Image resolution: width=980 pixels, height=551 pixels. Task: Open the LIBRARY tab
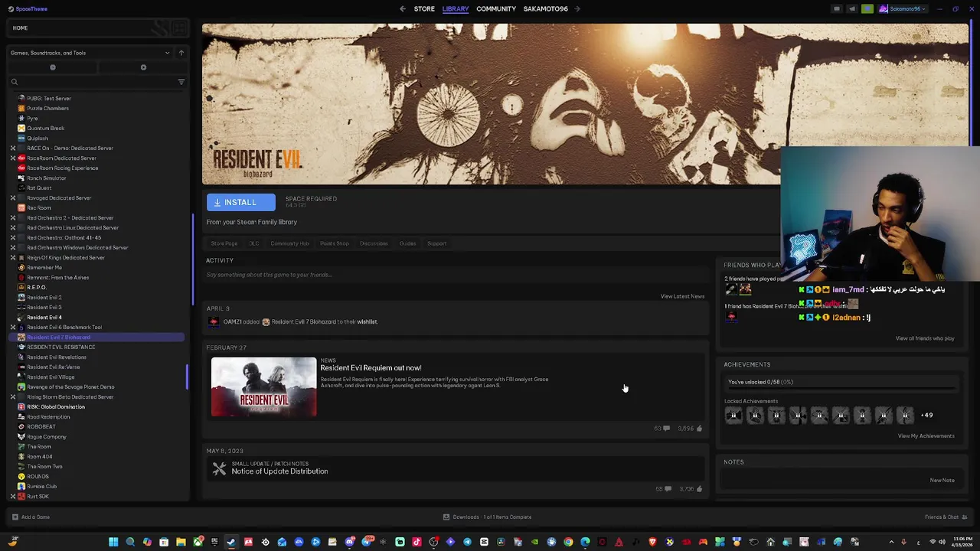pyautogui.click(x=456, y=9)
